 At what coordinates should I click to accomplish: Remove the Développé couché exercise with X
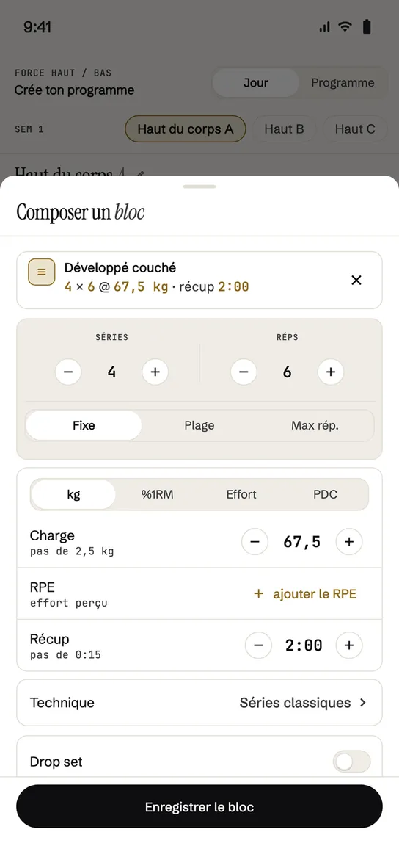(356, 280)
